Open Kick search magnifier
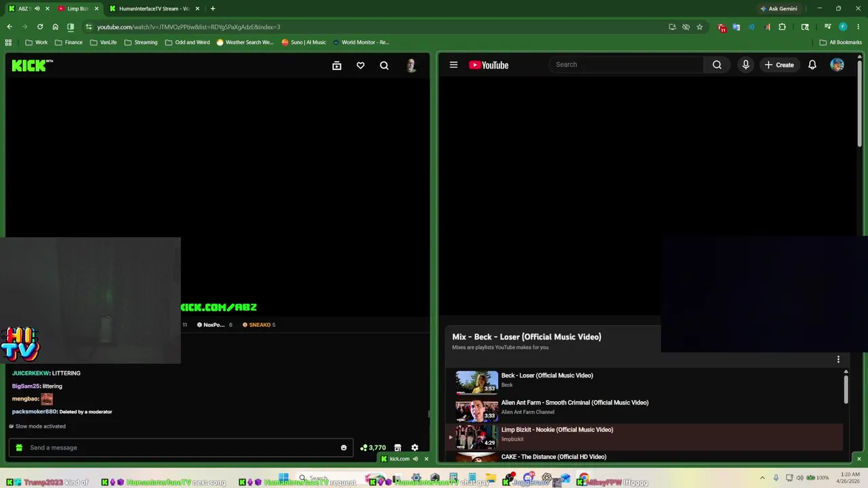This screenshot has height=488, width=868. (x=384, y=66)
